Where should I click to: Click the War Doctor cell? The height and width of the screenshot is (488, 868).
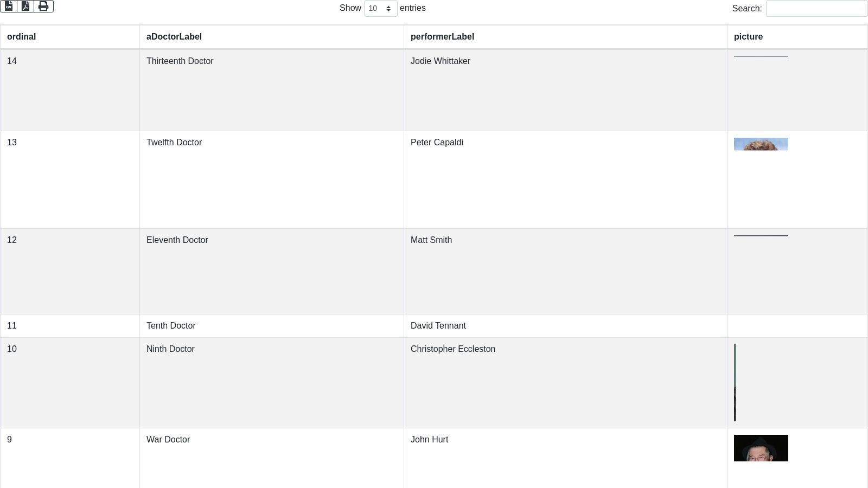[x=168, y=440]
